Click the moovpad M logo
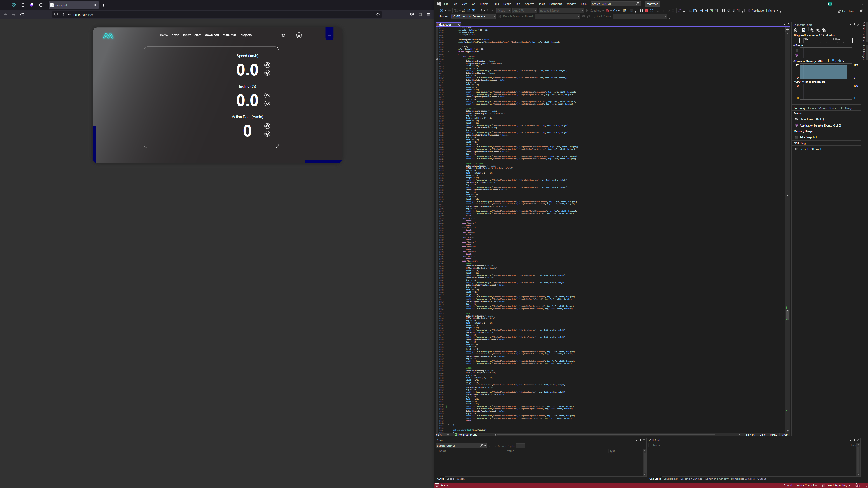The image size is (868, 488). (108, 36)
